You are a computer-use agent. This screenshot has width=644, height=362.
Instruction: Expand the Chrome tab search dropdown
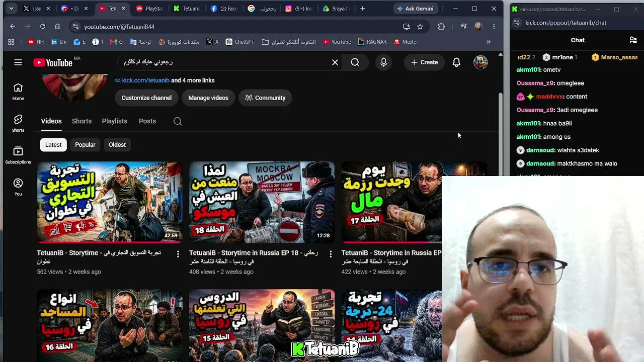[11, 9]
